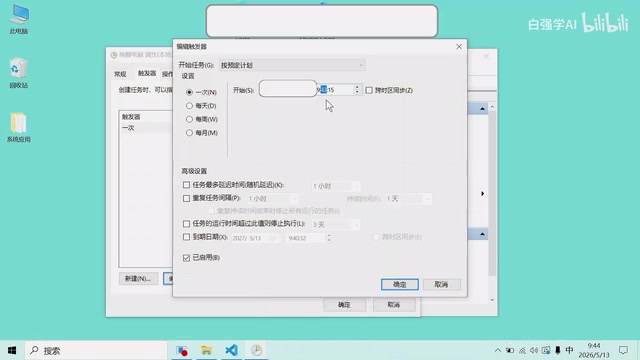Click 取消 in the properties window
This screenshot has width=640, height=360.
coord(393,305)
